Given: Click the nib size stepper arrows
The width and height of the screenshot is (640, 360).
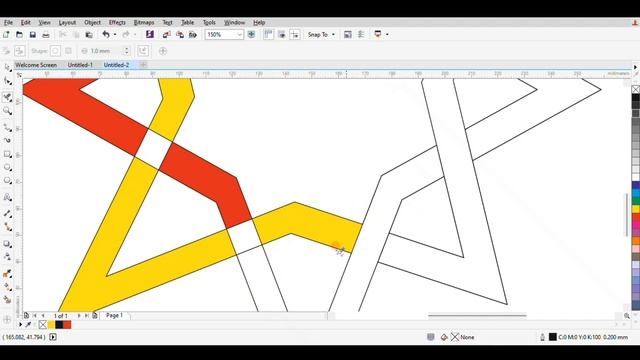Looking at the screenshot, I should [127, 51].
